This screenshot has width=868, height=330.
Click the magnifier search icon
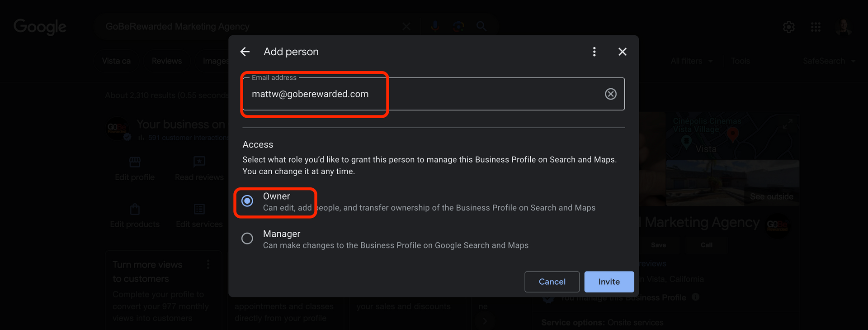click(x=481, y=27)
